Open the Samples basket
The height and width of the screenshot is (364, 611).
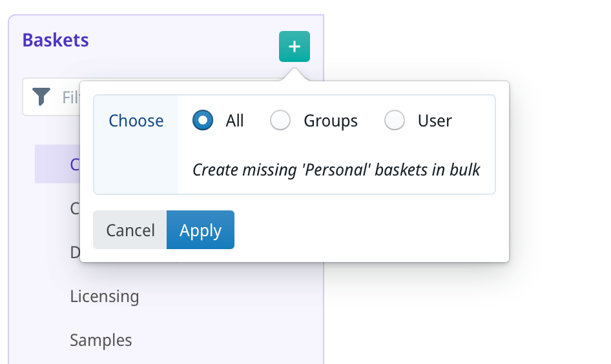pos(101,340)
